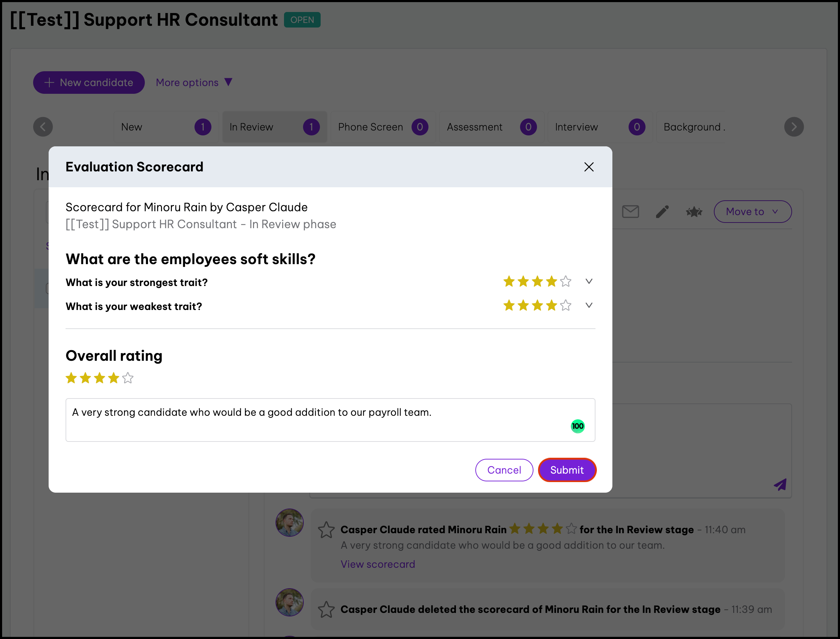Close the Evaluation Scorecard dialog
Screen dimensions: 840x639
(x=589, y=166)
